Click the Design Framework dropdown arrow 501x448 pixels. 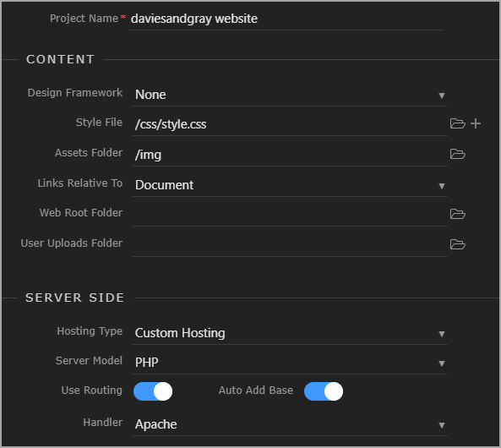tap(442, 96)
